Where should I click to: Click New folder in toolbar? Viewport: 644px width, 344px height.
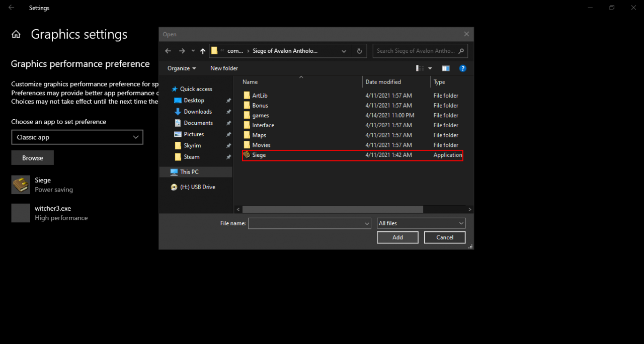224,68
